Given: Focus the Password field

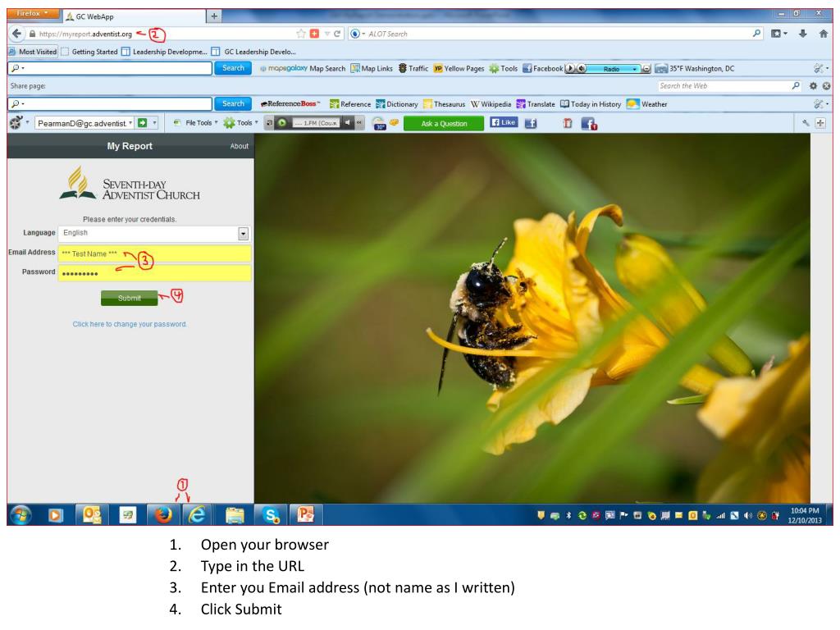Looking at the screenshot, I should coord(154,273).
